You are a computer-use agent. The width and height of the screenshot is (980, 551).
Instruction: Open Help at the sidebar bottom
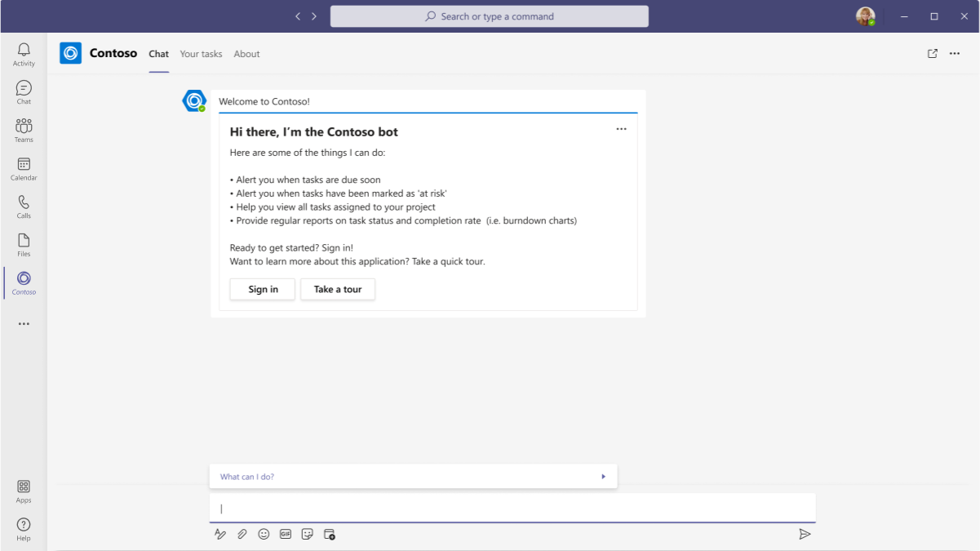point(24,529)
